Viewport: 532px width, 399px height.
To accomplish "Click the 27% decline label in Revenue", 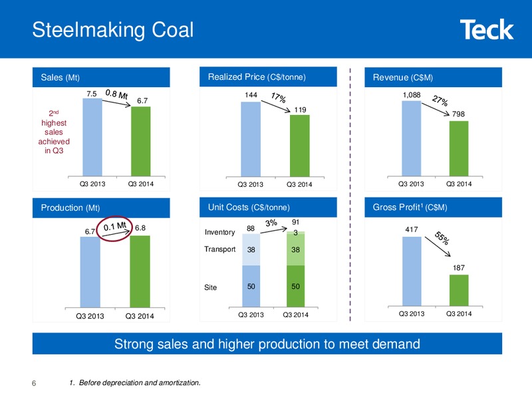I will 440,101.
